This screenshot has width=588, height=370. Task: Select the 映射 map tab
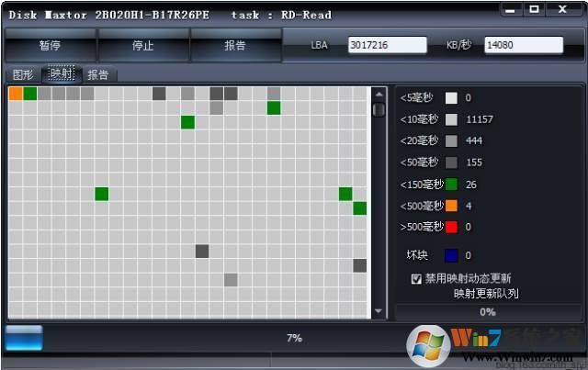click(62, 73)
